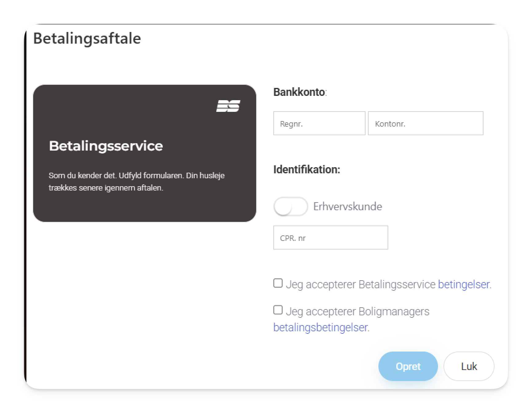Toggle the Erhvervskunde switch

291,206
